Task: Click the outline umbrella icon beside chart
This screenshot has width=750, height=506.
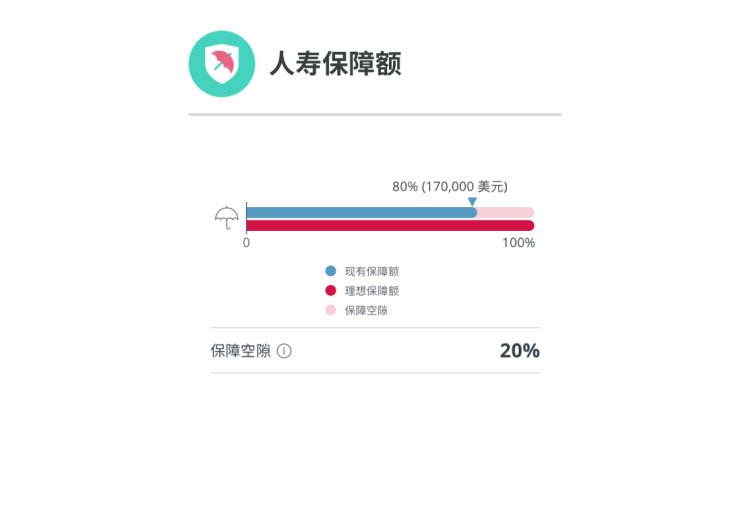Action: [x=227, y=218]
